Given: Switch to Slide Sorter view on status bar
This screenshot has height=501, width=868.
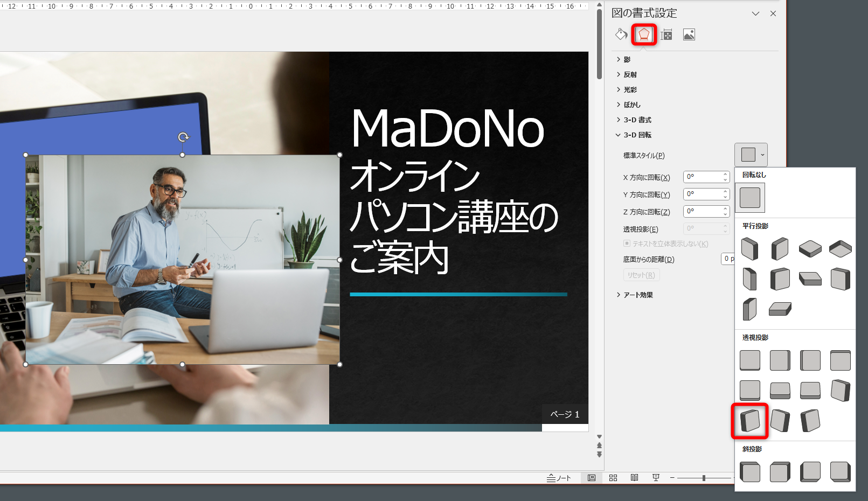Looking at the screenshot, I should point(613,477).
